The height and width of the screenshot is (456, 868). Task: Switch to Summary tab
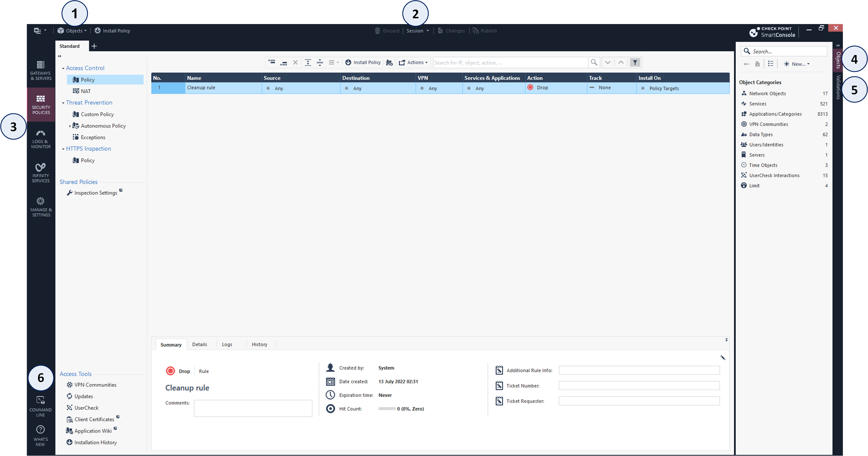[x=171, y=344]
